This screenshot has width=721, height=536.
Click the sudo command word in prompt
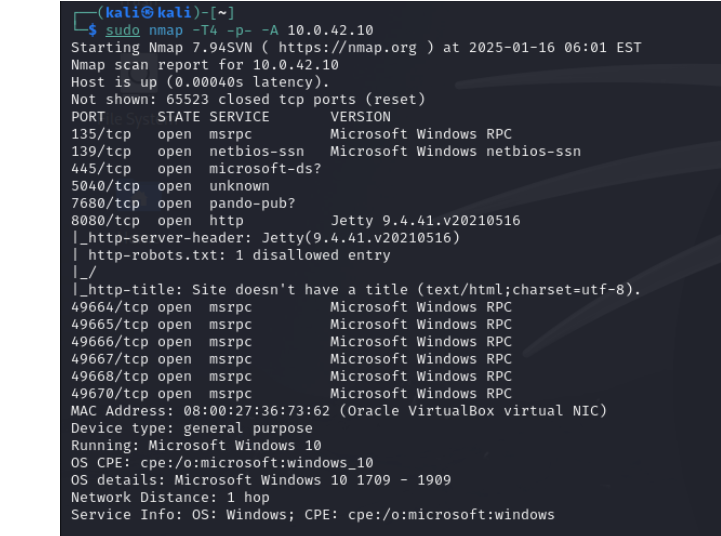(x=123, y=30)
